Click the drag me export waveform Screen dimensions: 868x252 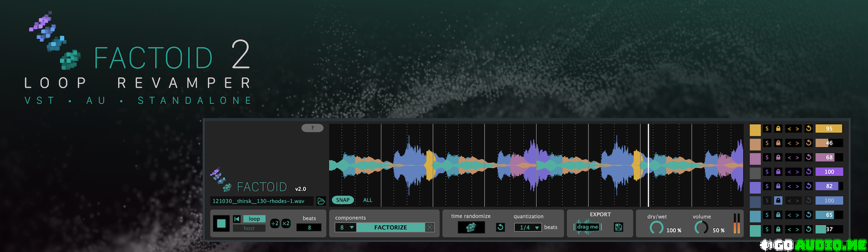(587, 227)
